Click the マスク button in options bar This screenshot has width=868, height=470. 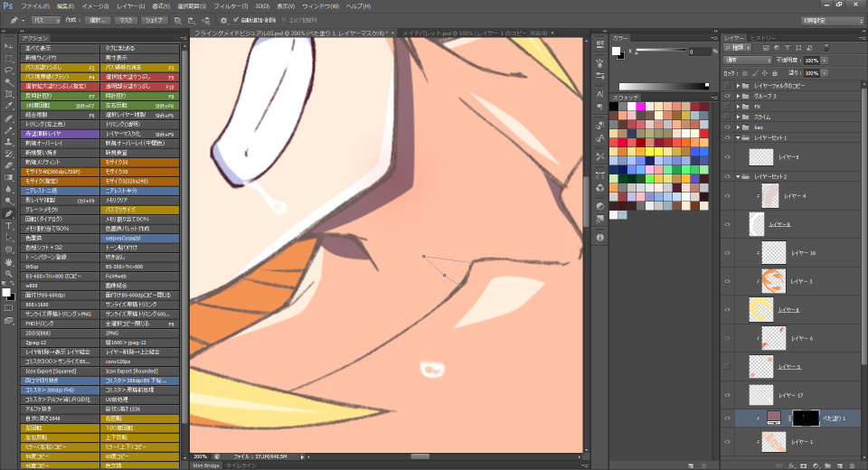tap(127, 21)
